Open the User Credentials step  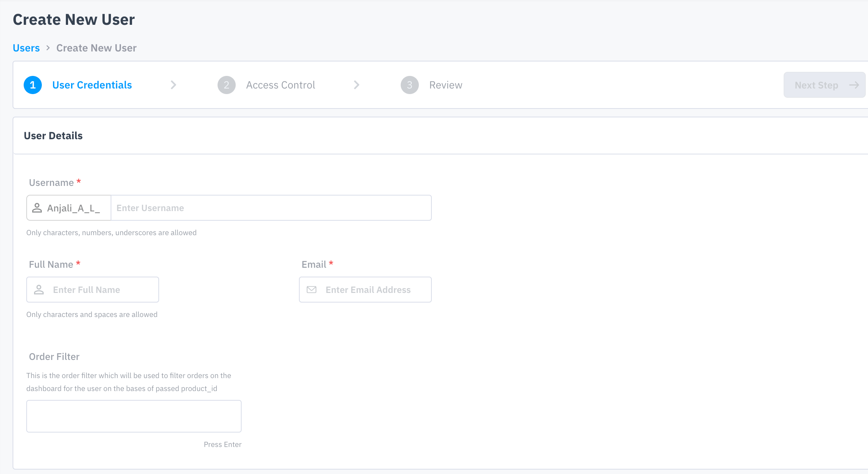(92, 85)
